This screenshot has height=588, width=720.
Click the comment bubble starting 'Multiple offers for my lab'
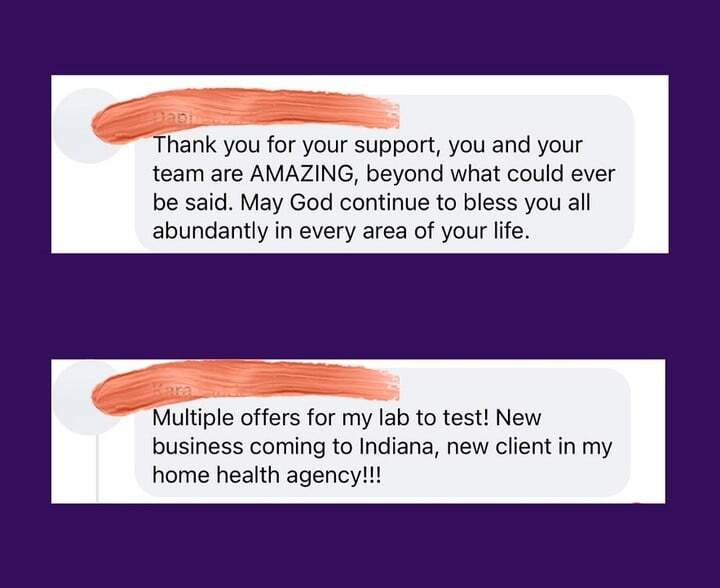click(x=382, y=432)
